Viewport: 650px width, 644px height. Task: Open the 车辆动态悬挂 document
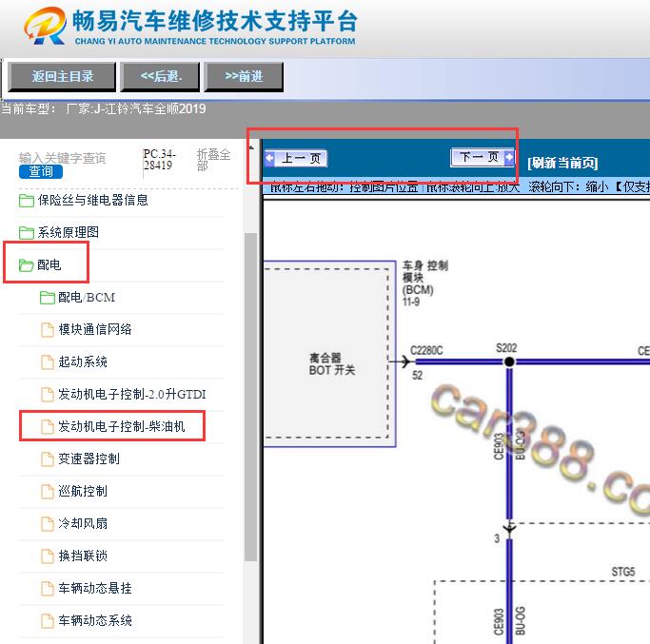(95, 588)
